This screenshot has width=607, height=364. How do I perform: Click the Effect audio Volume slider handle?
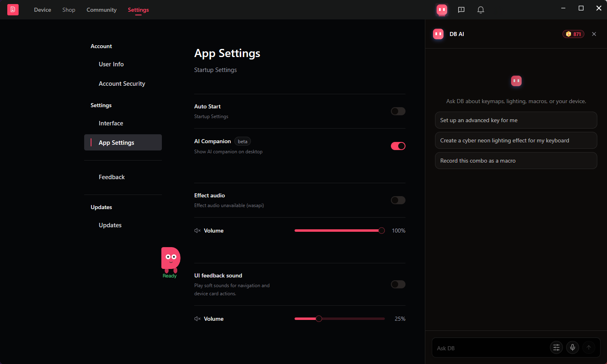[x=382, y=231]
